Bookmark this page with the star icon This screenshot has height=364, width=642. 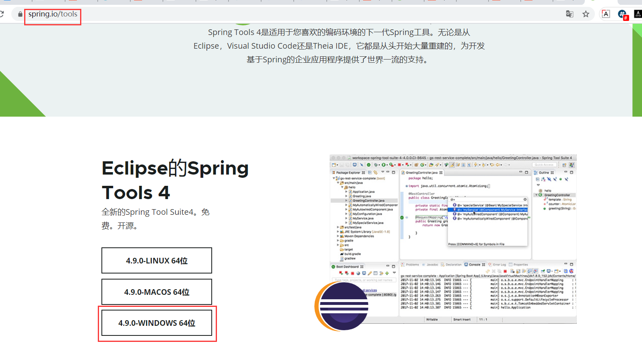(x=586, y=14)
